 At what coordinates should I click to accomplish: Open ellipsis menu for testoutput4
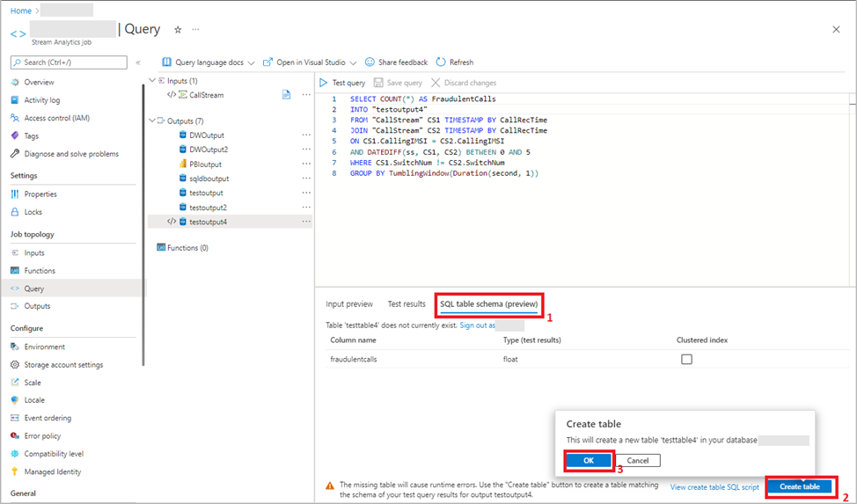[x=306, y=222]
